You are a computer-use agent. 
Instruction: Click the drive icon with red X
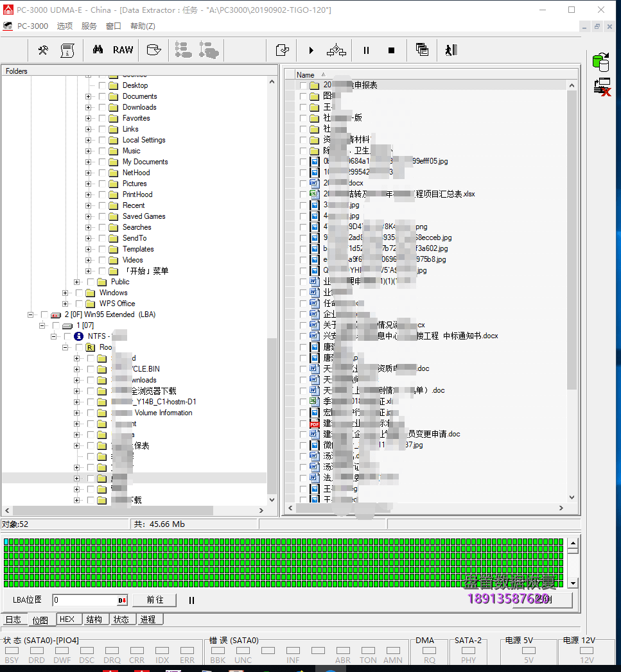pyautogui.click(x=602, y=87)
